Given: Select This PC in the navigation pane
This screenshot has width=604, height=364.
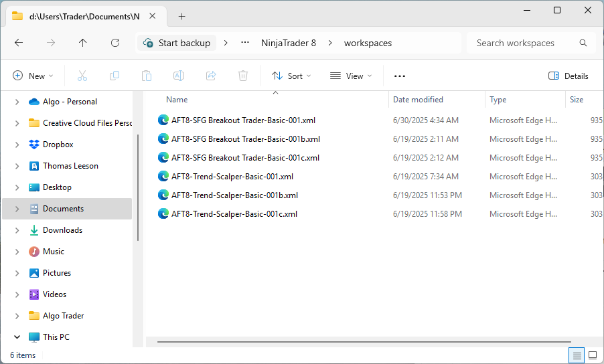Looking at the screenshot, I should click(x=56, y=337).
